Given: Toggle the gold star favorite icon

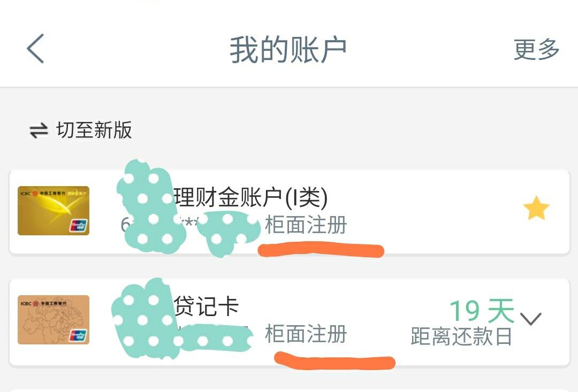Looking at the screenshot, I should [x=536, y=208].
